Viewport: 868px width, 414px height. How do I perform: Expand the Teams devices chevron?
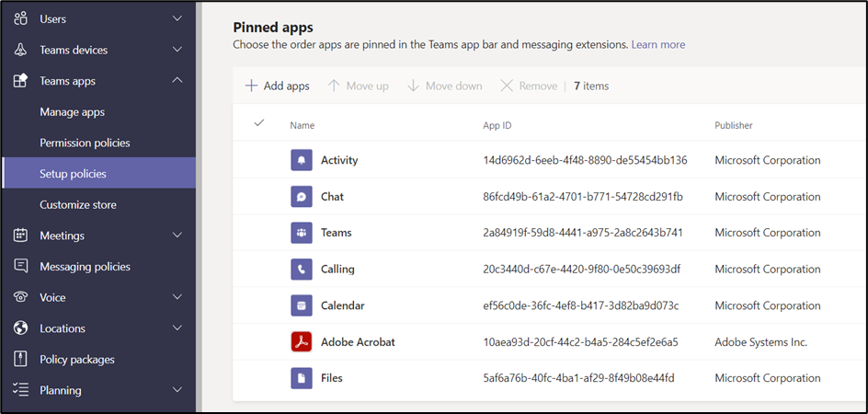177,50
